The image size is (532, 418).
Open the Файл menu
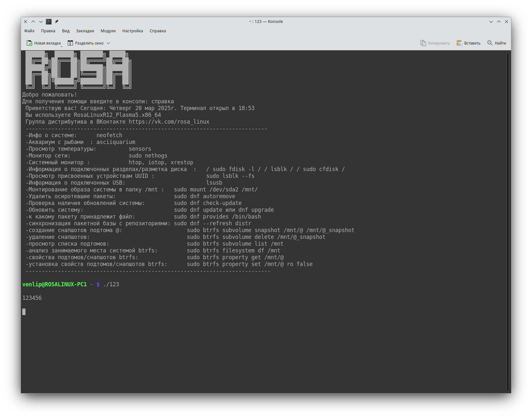click(x=29, y=31)
